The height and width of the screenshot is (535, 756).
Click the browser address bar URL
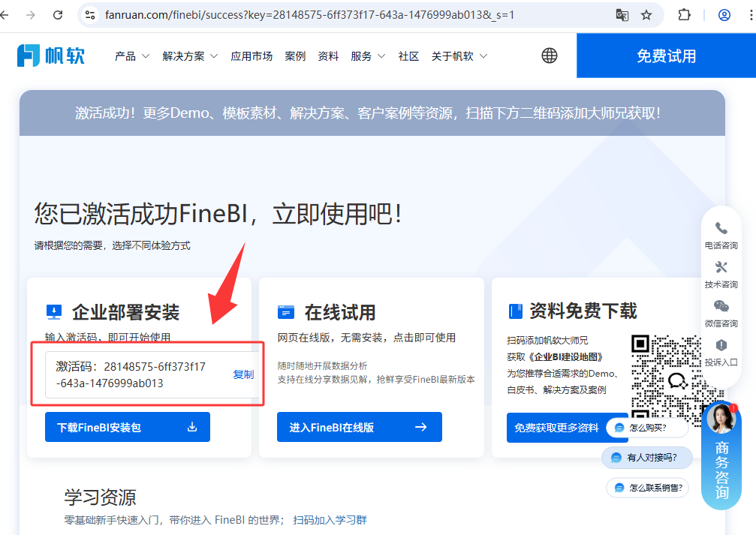tap(309, 15)
